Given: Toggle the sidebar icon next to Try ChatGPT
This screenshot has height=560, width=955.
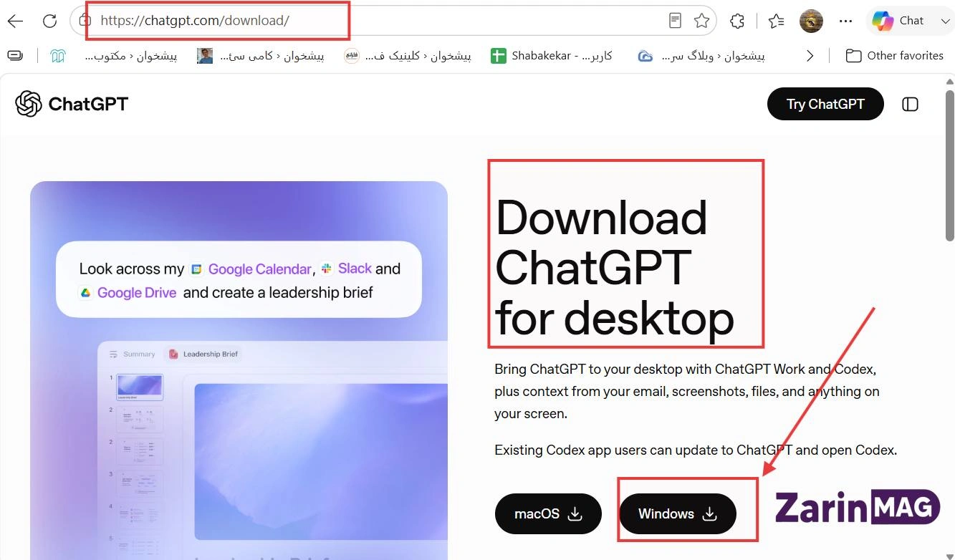Looking at the screenshot, I should (x=910, y=104).
